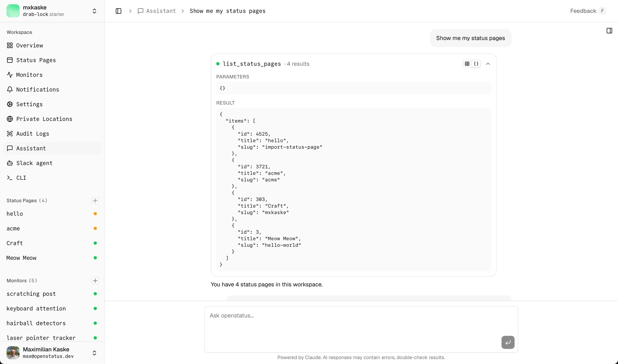Open Audit Logs
Viewport: 618px width, 364px height.
[52, 134]
